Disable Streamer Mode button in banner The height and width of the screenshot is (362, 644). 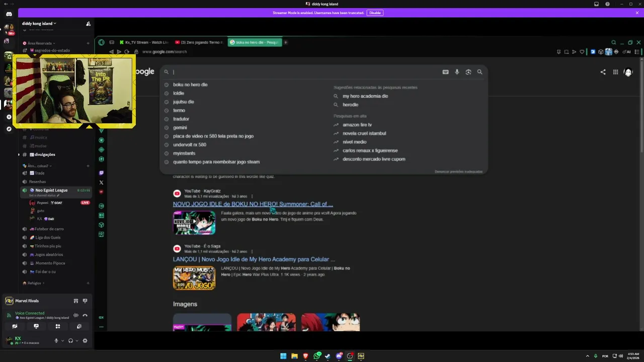[x=375, y=13]
